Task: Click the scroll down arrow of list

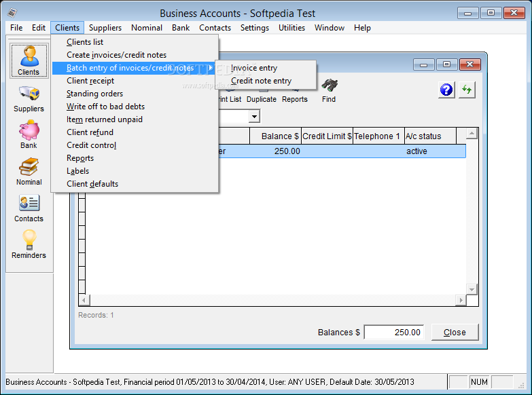Action: point(472,289)
